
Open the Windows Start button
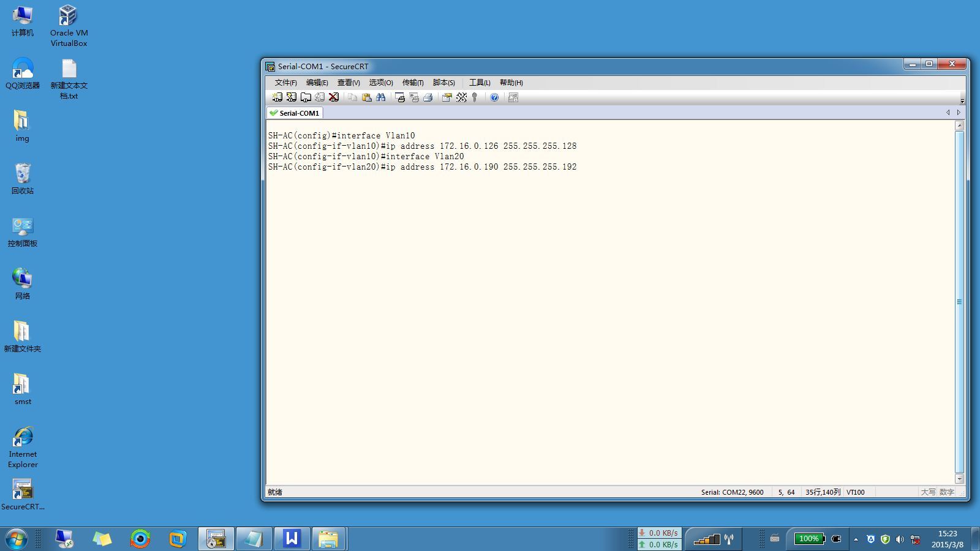pyautogui.click(x=16, y=539)
